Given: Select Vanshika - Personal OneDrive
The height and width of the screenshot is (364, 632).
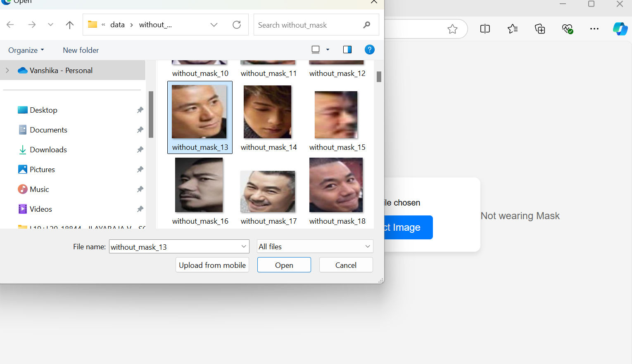Looking at the screenshot, I should [61, 71].
